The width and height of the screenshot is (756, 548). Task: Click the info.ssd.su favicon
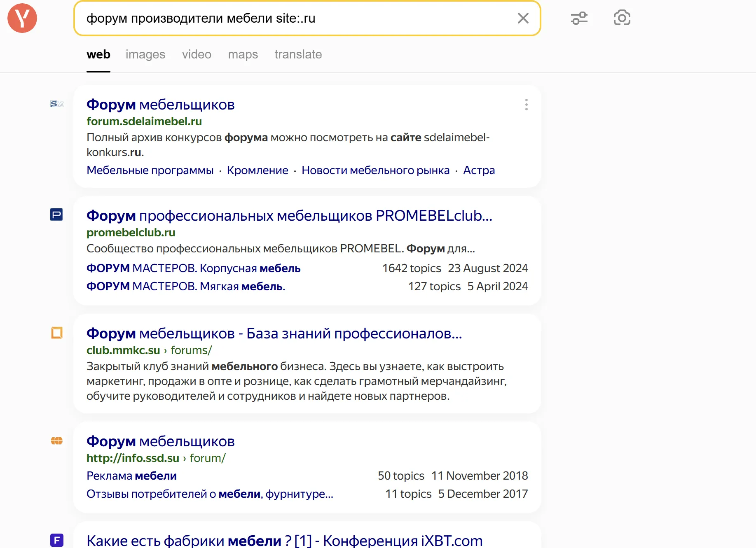(56, 441)
